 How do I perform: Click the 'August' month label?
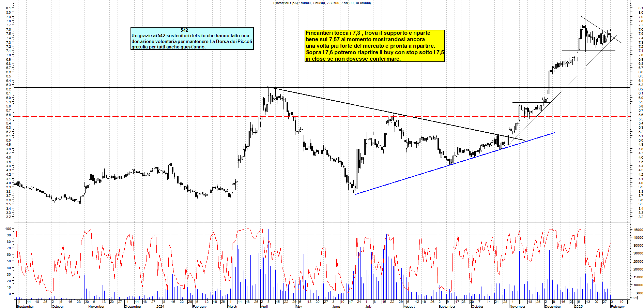409,306
